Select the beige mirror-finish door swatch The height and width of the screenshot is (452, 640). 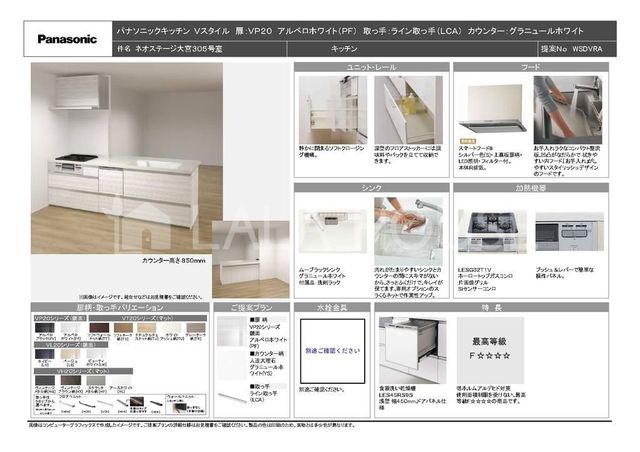[x=70, y=354]
